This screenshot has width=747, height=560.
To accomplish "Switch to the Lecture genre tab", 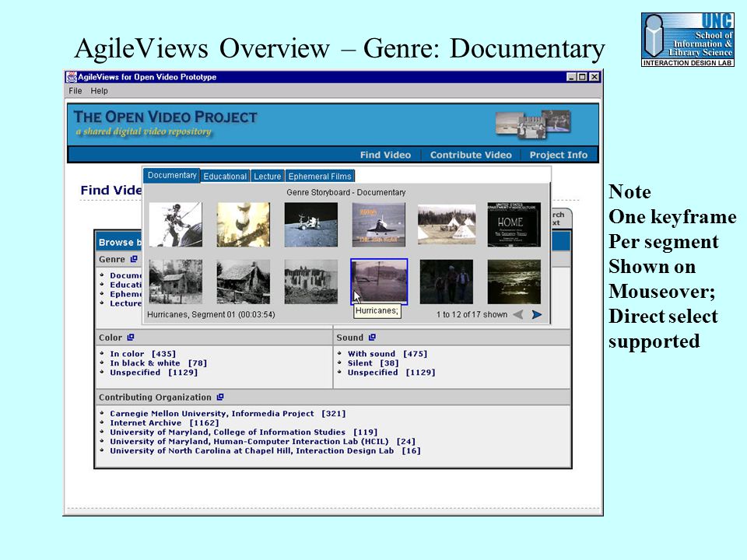I will [267, 177].
